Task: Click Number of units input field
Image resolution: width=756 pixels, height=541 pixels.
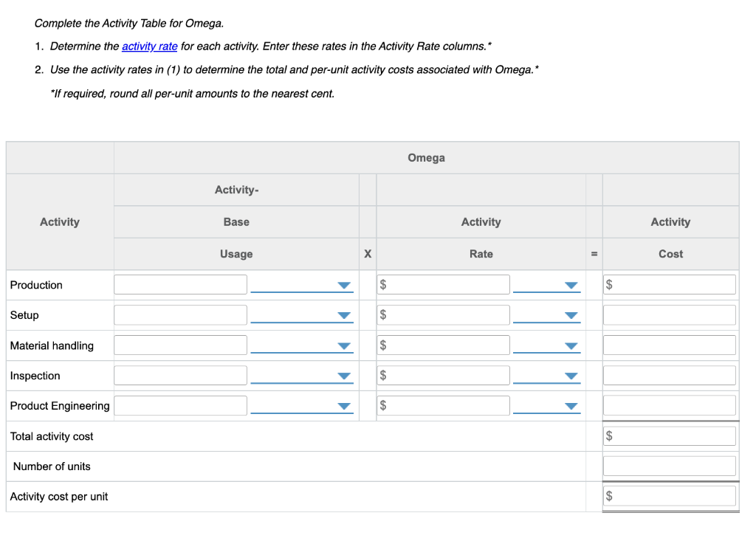Action: (670, 466)
